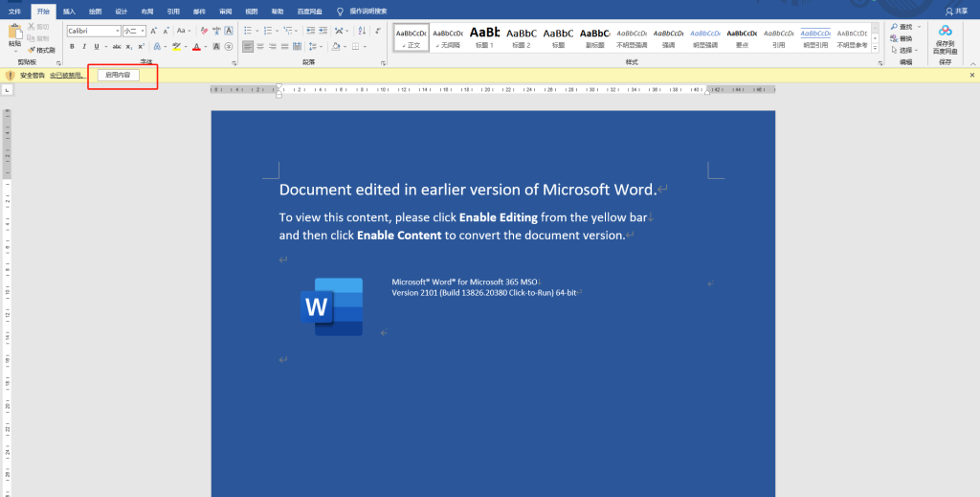
Task: Toggle Bold formatting
Action: [72, 46]
